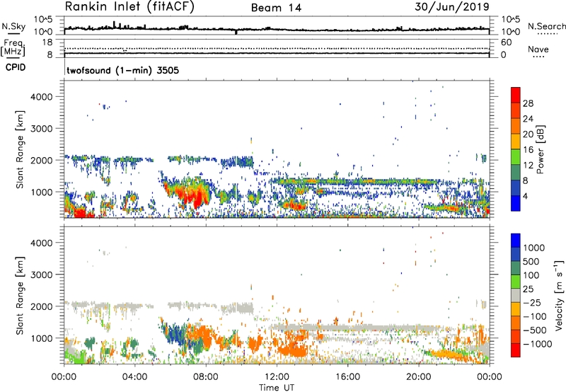Click the '500' velocity colorbar value

[531, 261]
